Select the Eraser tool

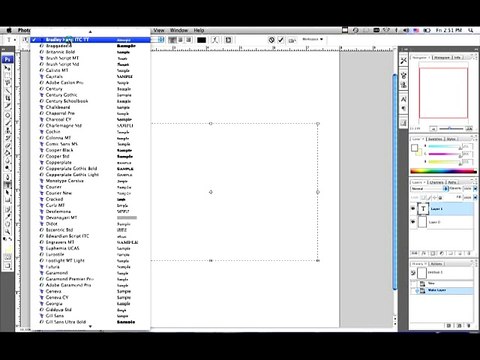point(7,146)
